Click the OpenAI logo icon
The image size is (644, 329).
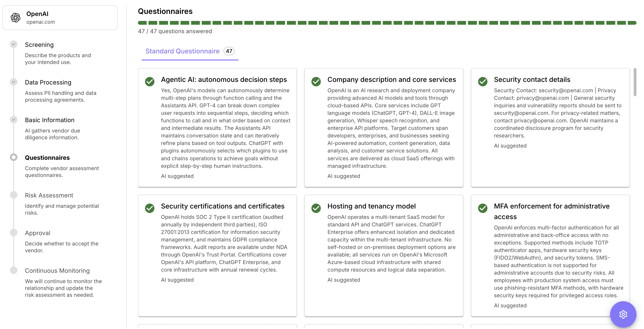(16, 17)
